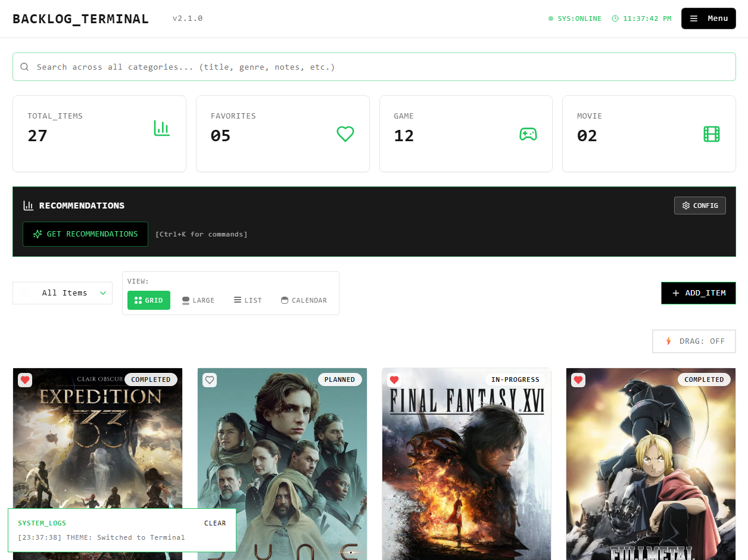Toggle the DRAG: OFF switch
Image resolution: width=748 pixels, height=560 pixels.
694,341
